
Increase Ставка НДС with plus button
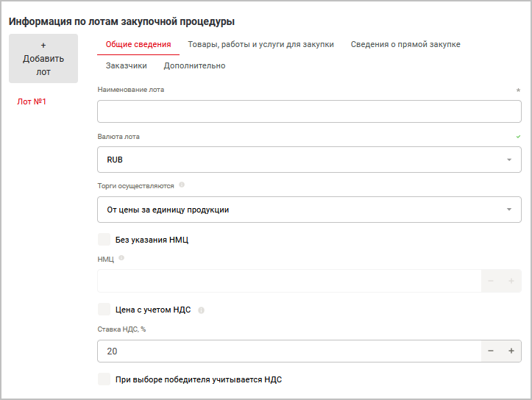[511, 351]
